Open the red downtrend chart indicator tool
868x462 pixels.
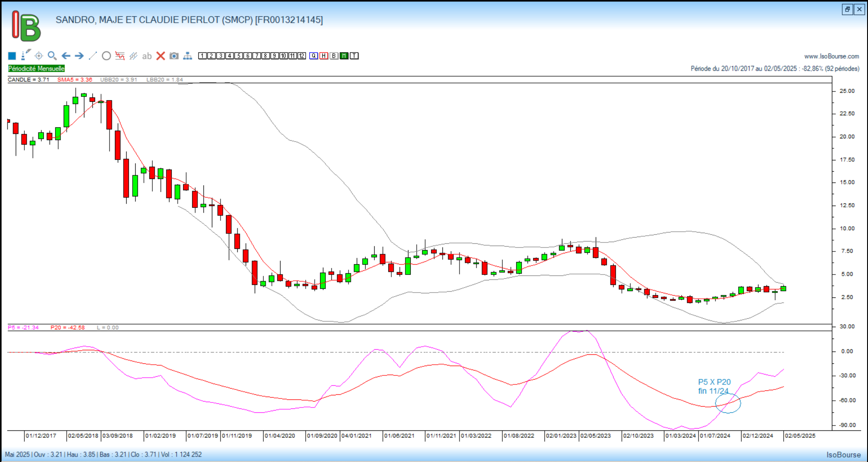(120, 56)
